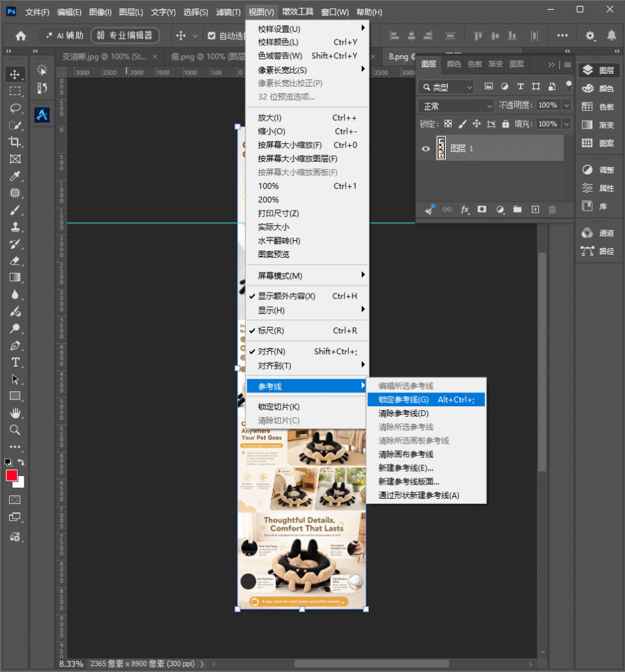The image size is (625, 672).
Task: Select the Hand tool
Action: [x=15, y=413]
